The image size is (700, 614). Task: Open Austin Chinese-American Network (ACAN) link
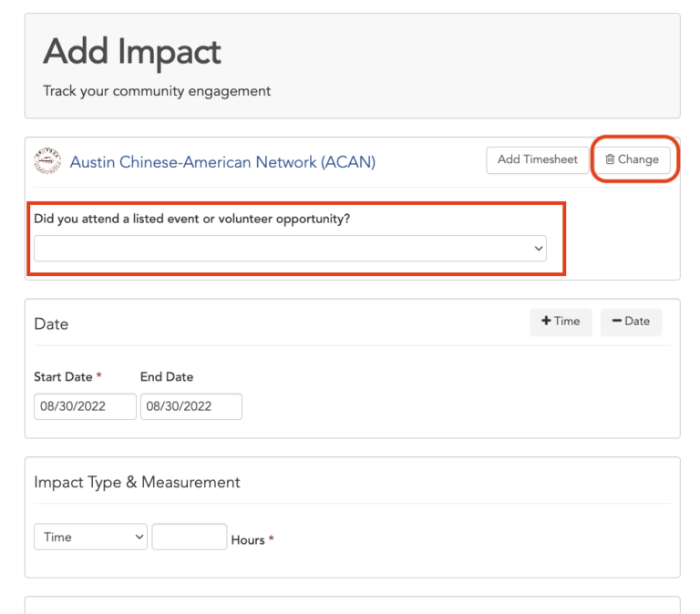[x=222, y=162]
